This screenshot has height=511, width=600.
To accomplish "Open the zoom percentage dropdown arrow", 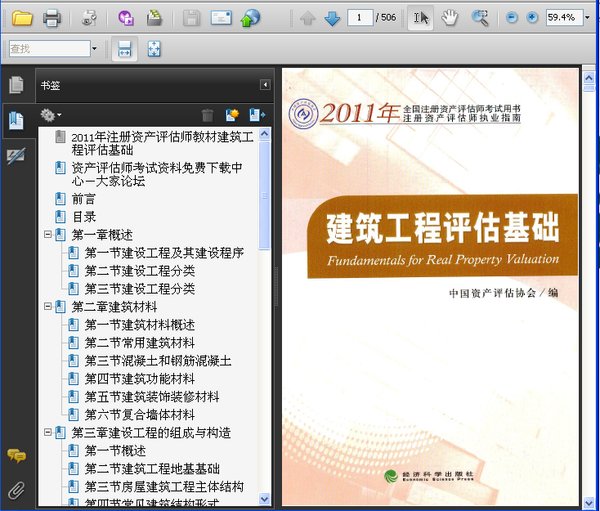I will [587, 18].
